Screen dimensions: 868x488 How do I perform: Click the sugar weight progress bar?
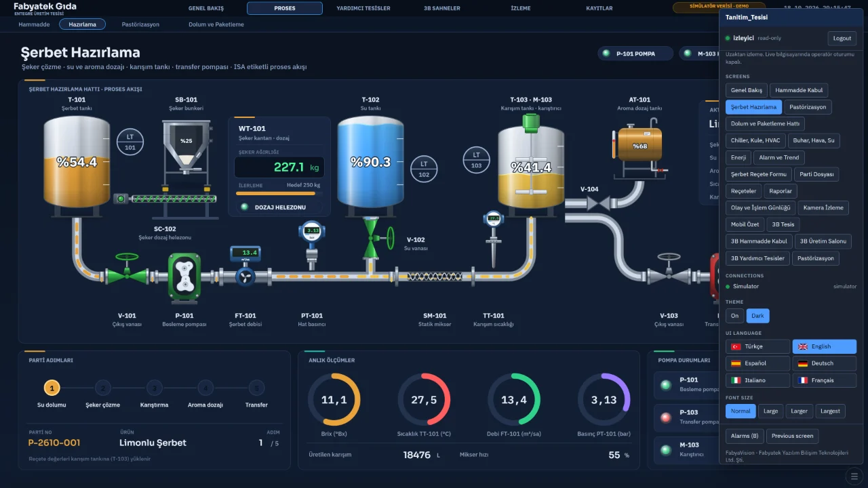pos(279,194)
